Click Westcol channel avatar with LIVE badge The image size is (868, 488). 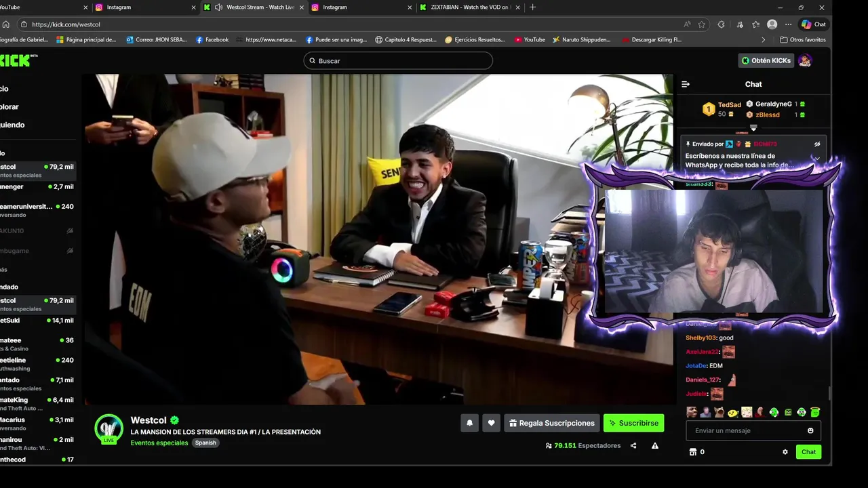pyautogui.click(x=108, y=429)
